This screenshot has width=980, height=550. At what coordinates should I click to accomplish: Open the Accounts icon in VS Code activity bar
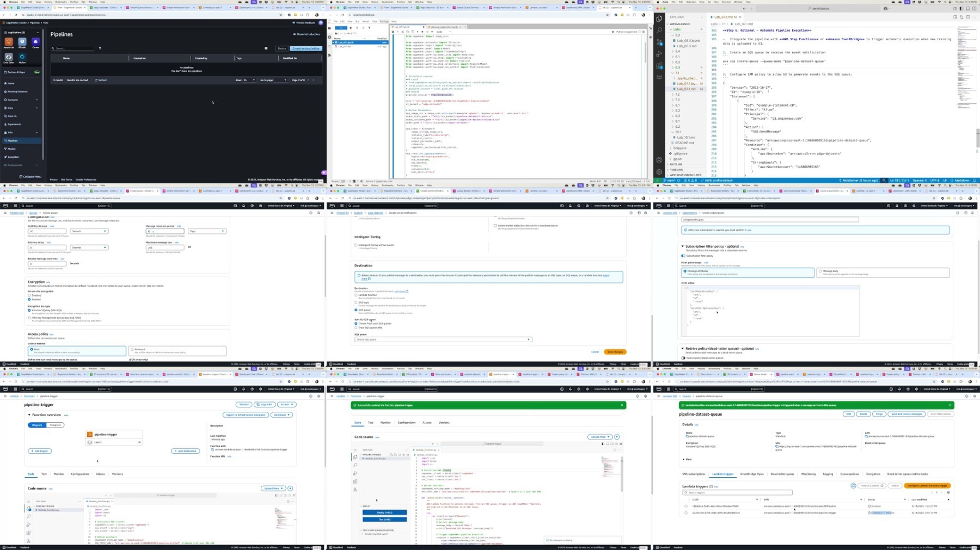point(659,160)
